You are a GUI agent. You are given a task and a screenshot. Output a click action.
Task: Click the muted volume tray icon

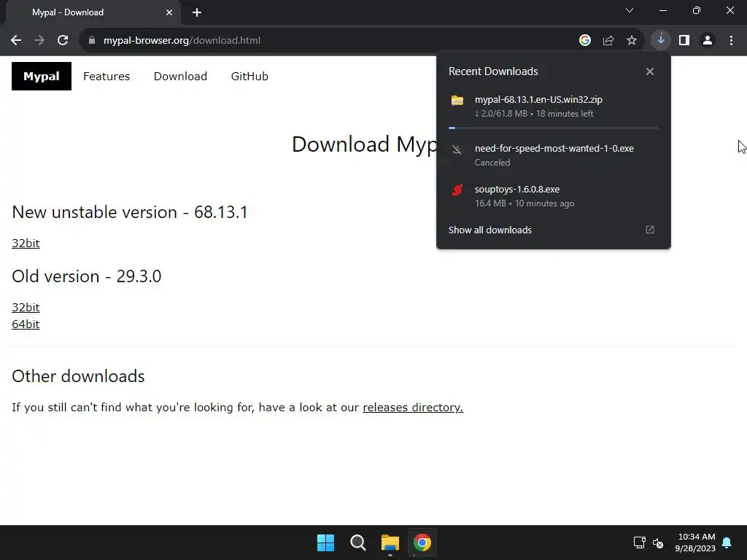point(659,542)
